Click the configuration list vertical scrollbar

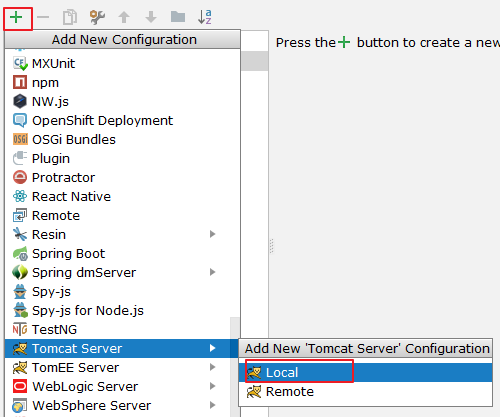tap(235, 367)
